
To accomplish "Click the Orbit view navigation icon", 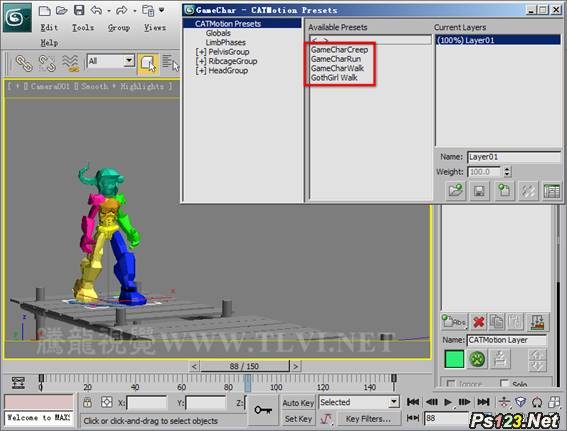I will tap(537, 402).
